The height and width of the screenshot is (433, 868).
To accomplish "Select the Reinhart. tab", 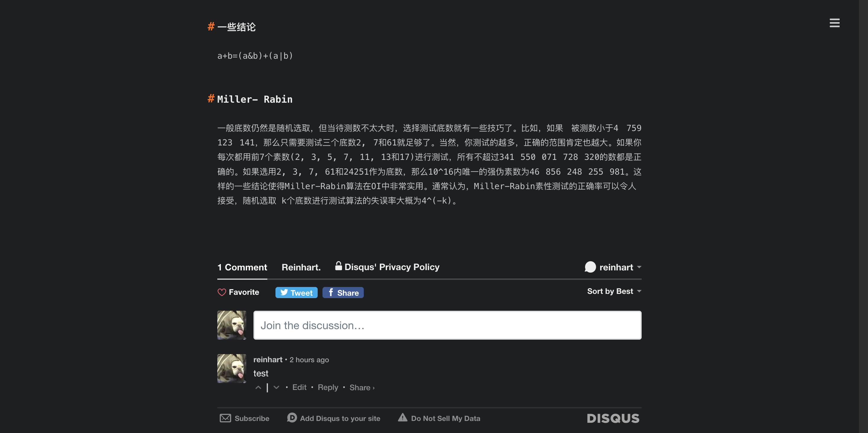I will [301, 267].
